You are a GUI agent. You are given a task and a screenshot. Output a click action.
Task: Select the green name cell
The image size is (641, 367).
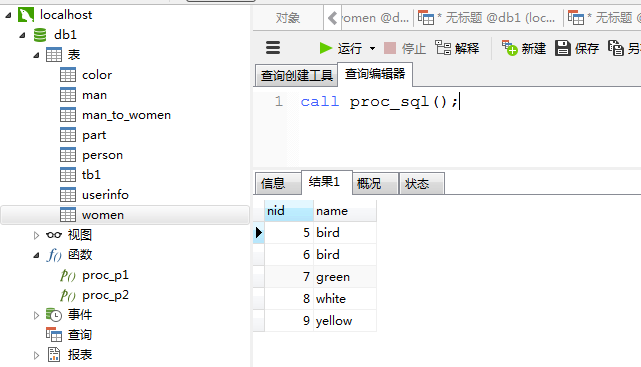(345, 277)
